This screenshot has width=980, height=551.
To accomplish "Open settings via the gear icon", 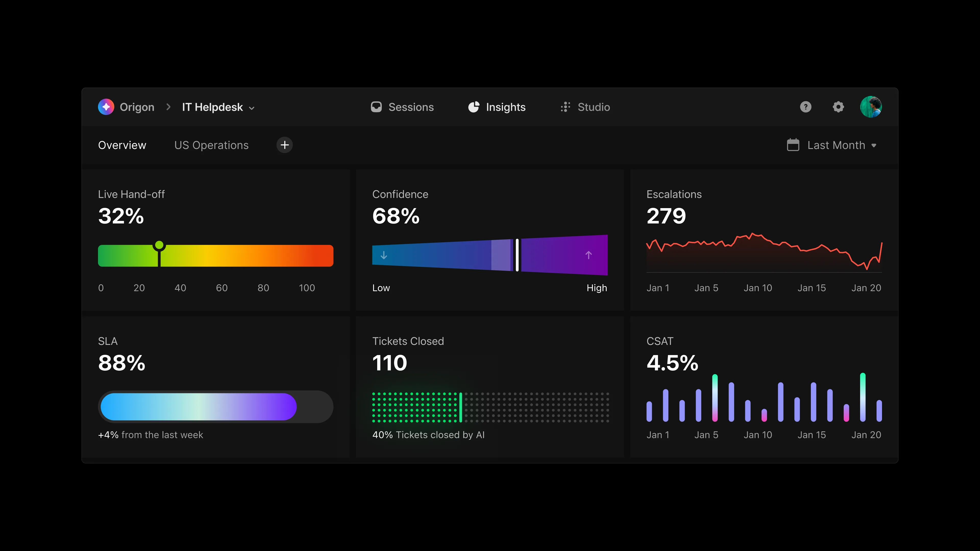I will coord(838,107).
